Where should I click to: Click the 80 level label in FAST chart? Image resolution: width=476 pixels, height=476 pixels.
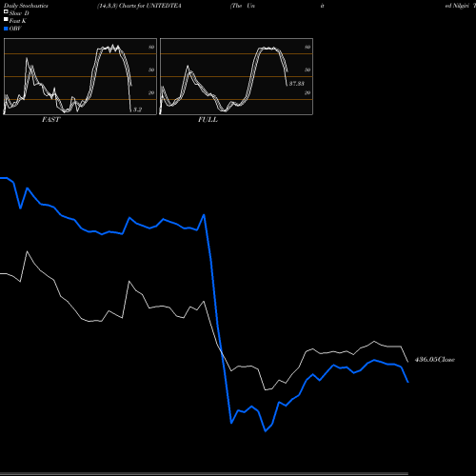pos(151,47)
